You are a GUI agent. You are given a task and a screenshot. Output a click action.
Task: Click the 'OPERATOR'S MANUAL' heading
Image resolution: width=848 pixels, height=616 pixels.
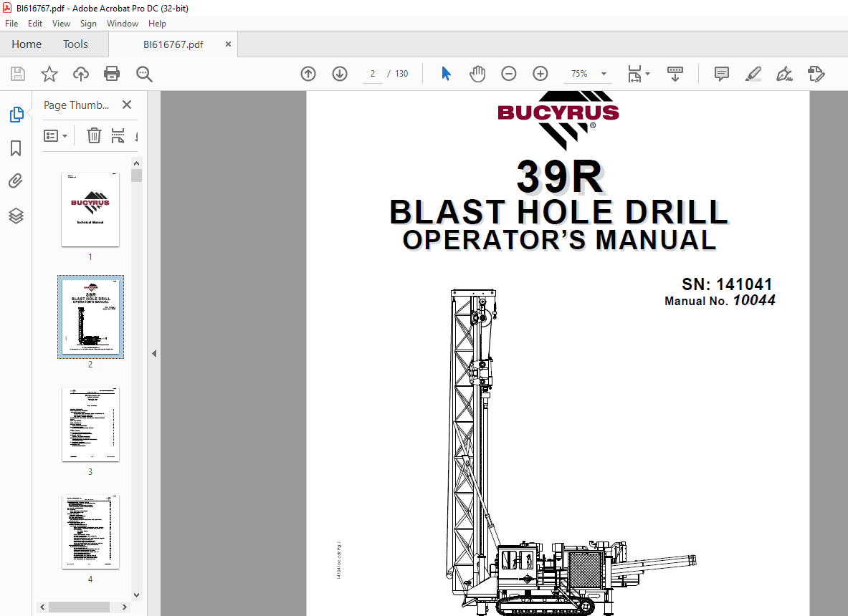click(560, 240)
